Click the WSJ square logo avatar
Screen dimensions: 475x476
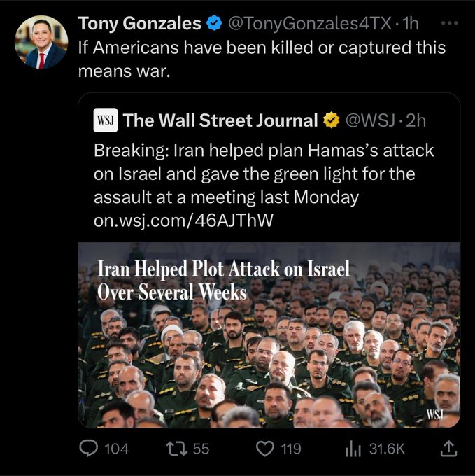[x=106, y=120]
